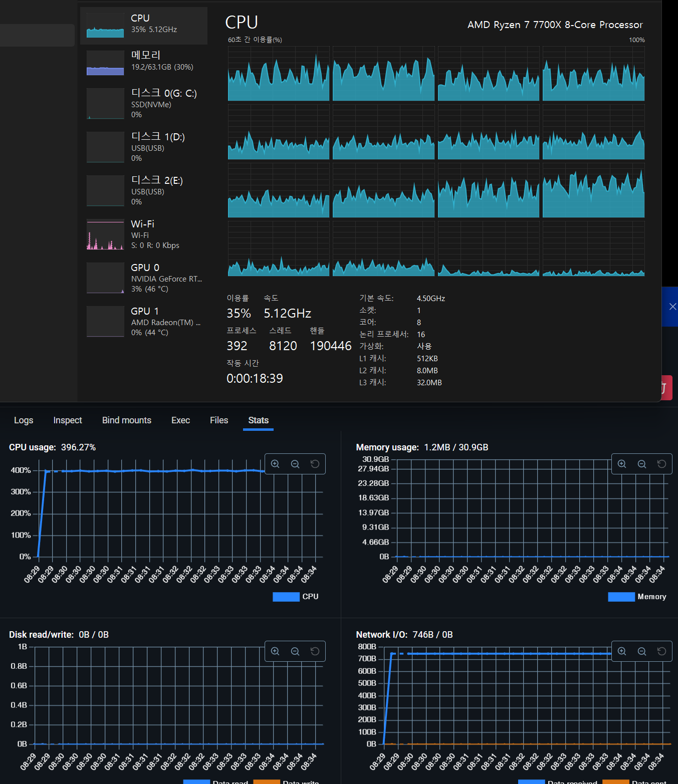Toggle the CPU legend swatch in the CPU chart

pyautogui.click(x=286, y=597)
